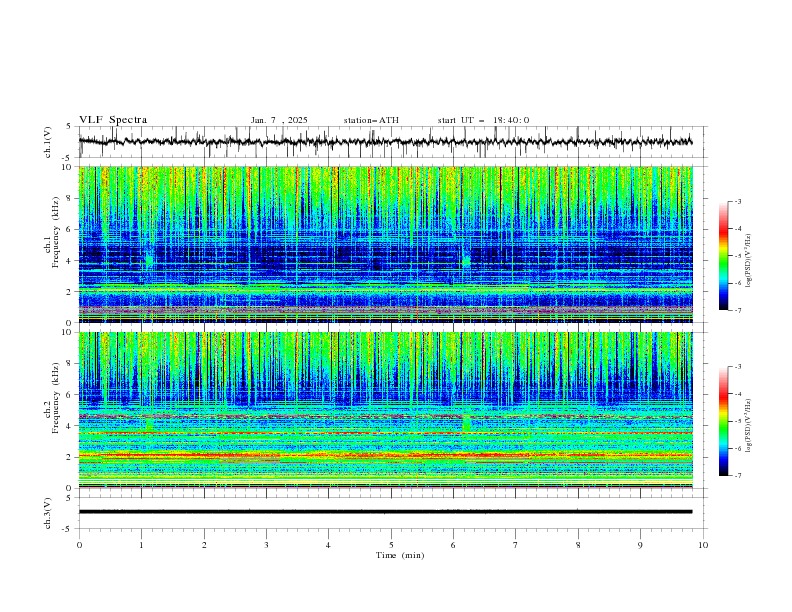The height and width of the screenshot is (612, 792).
Task: Click the "1" tick on the Time axis
Action: pyautogui.click(x=141, y=545)
